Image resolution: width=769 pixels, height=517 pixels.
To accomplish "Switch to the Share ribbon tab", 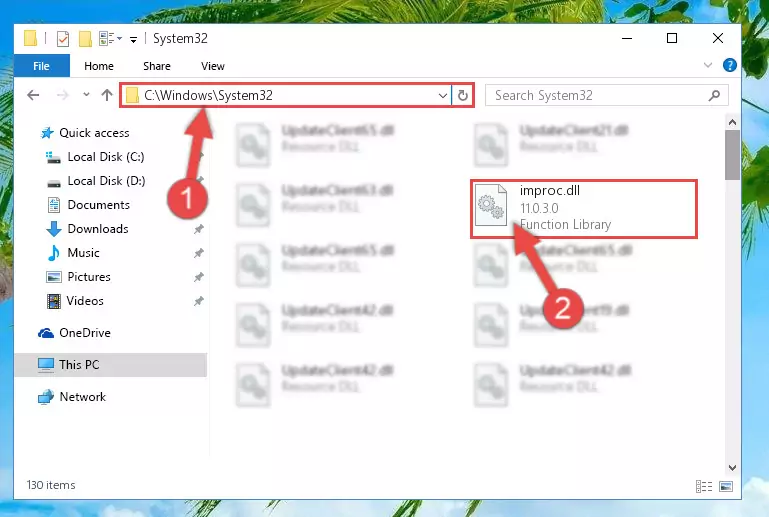I will [x=156, y=66].
